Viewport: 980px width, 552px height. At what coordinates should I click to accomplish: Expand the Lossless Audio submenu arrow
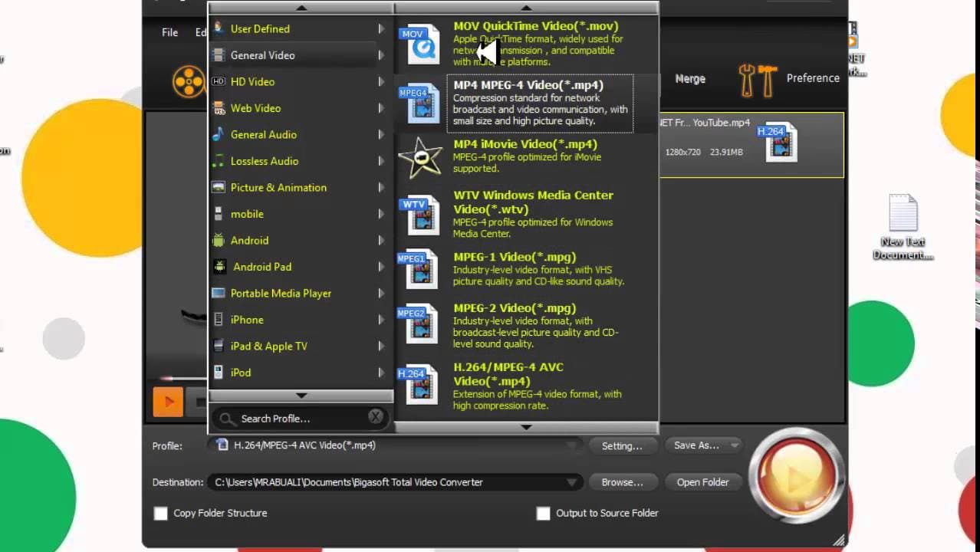click(381, 161)
